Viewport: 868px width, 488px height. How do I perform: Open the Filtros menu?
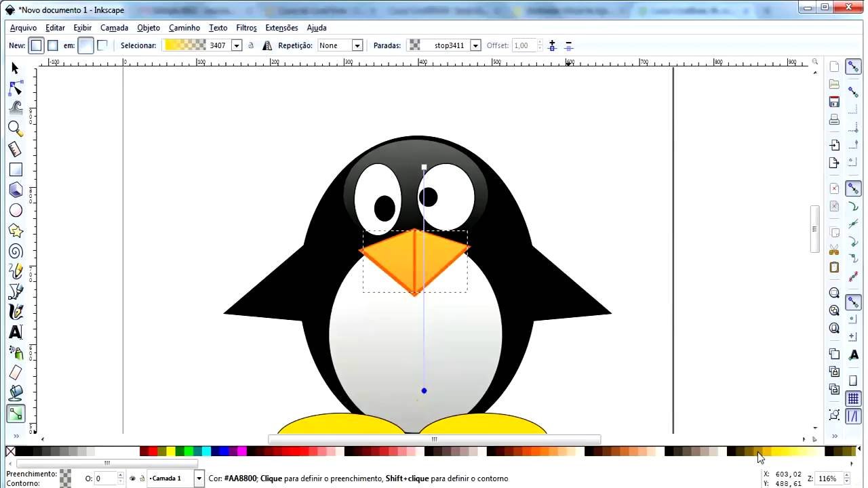pos(246,28)
